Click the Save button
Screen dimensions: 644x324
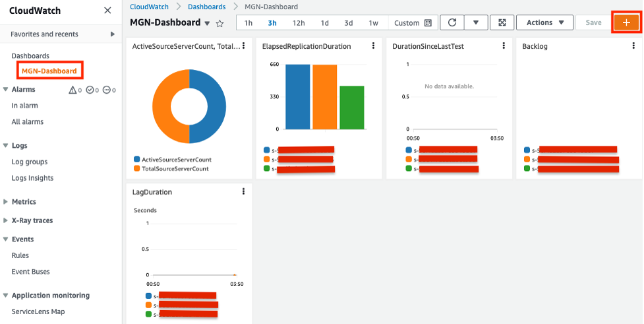tap(593, 22)
